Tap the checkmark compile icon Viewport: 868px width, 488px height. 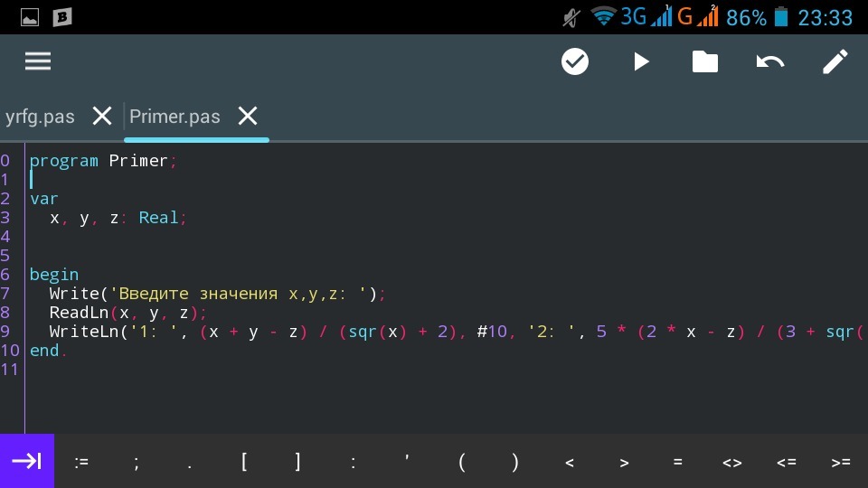click(x=575, y=61)
